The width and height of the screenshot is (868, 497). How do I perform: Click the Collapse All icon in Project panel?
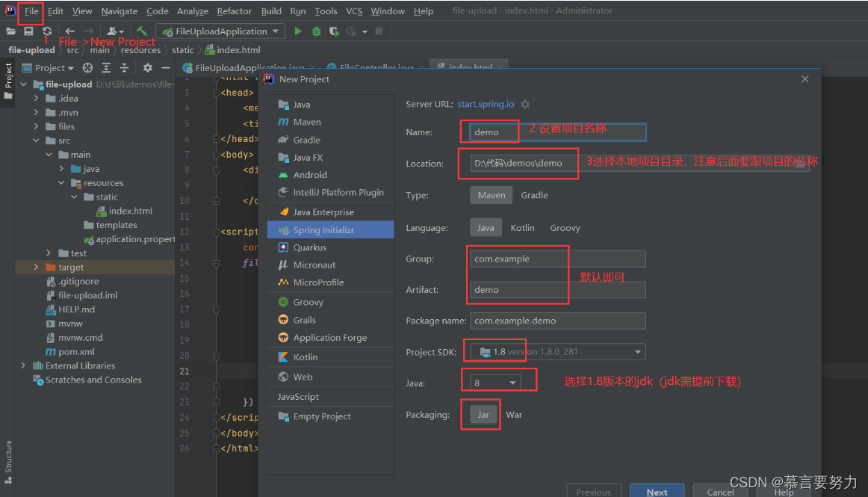click(x=124, y=68)
